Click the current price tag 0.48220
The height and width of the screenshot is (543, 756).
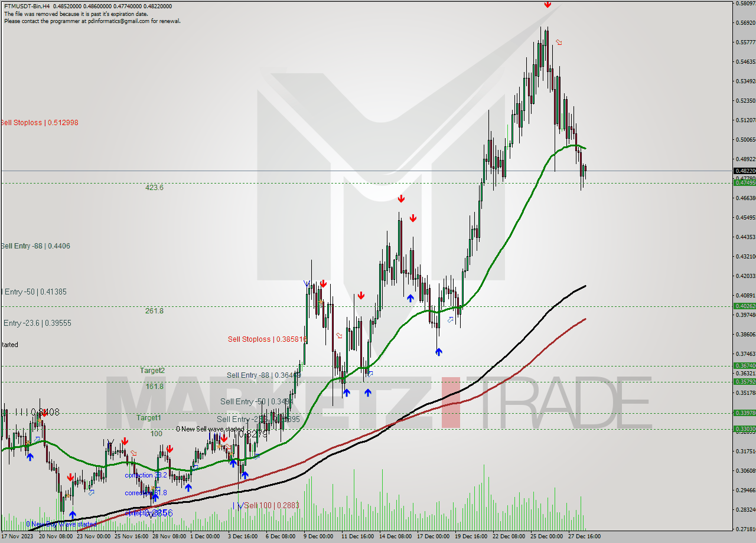[x=744, y=171]
